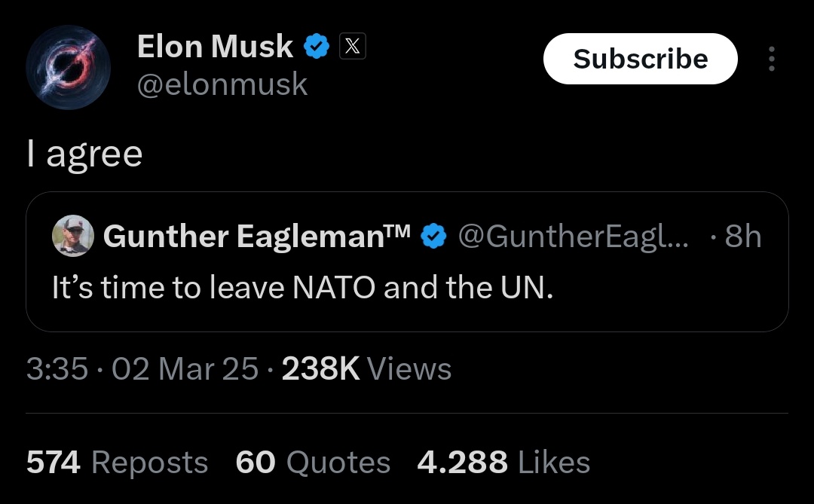This screenshot has height=504, width=814.
Task: View the 238K Views analytics
Action: 366,369
